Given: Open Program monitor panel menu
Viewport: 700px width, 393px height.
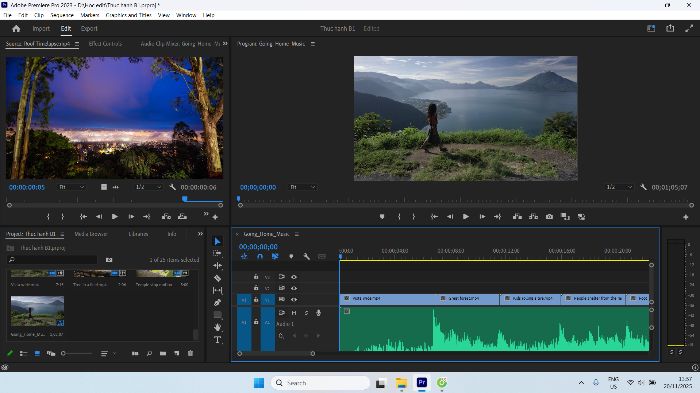Looking at the screenshot, I should [x=313, y=44].
